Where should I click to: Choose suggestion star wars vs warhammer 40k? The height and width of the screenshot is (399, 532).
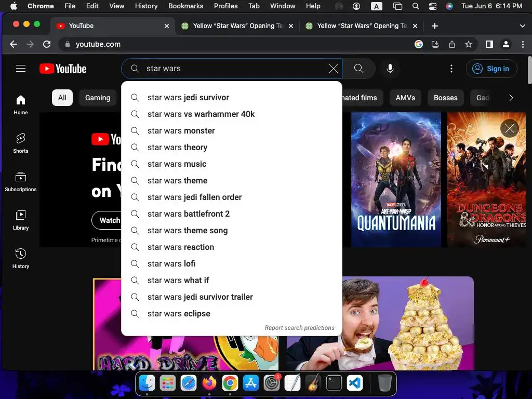(231, 114)
